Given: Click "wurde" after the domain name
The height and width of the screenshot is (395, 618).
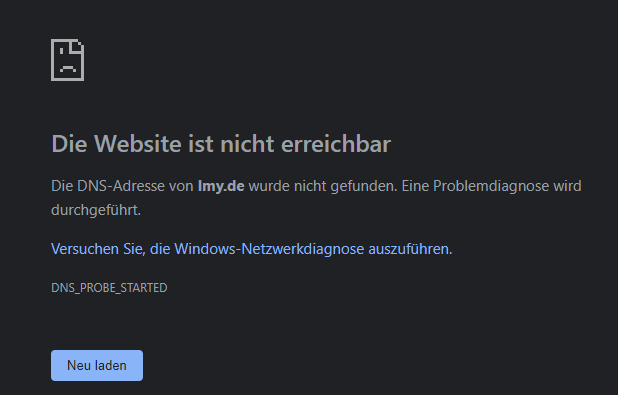Looking at the screenshot, I should [269, 186].
